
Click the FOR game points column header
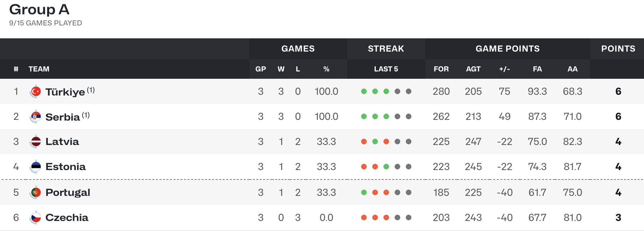point(441,69)
